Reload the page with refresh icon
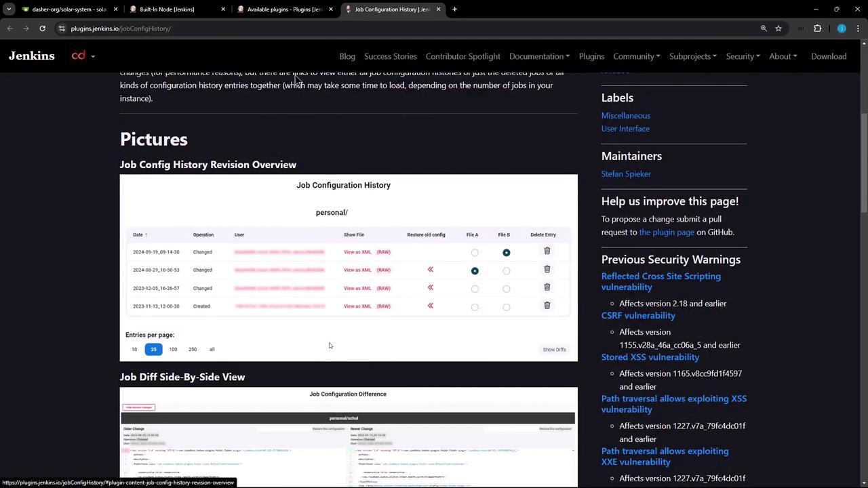The image size is (868, 488). click(42, 28)
